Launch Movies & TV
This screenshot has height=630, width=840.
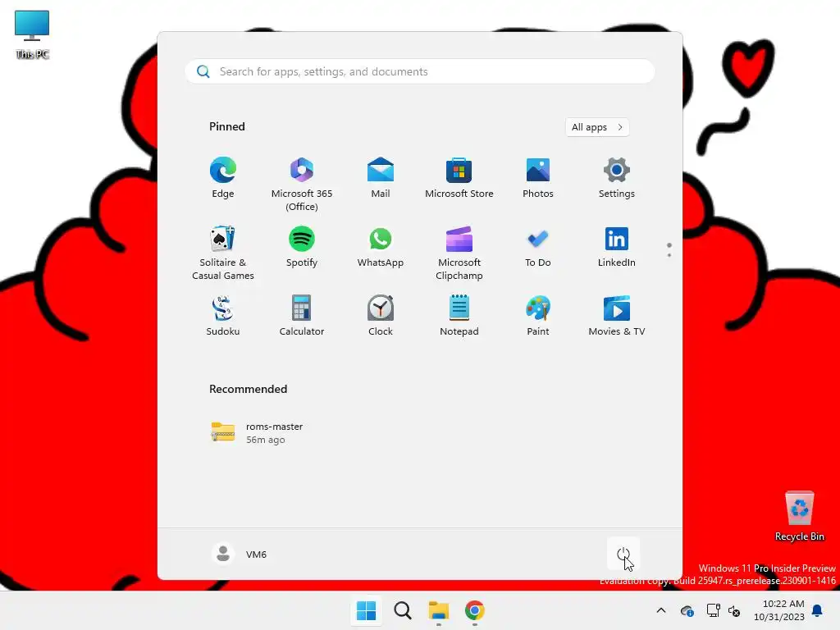tap(617, 316)
